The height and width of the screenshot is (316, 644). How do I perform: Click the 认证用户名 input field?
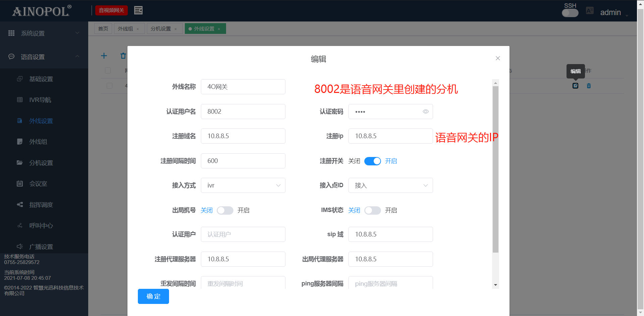point(243,112)
